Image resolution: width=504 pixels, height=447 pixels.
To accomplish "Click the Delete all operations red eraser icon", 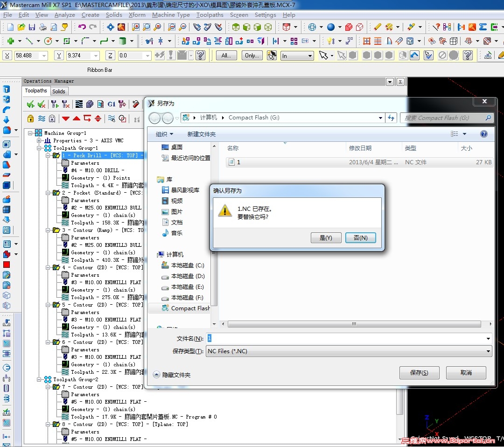I will 136,104.
